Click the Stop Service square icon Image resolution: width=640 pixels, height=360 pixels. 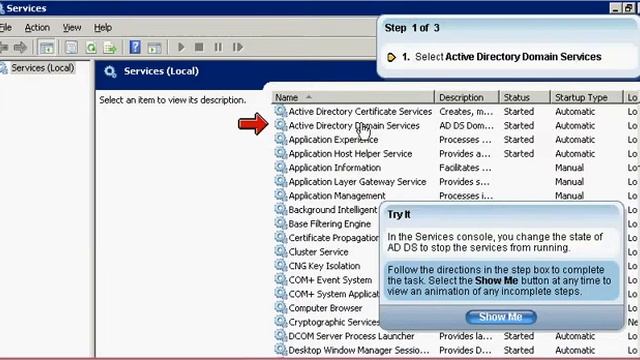(x=199, y=47)
